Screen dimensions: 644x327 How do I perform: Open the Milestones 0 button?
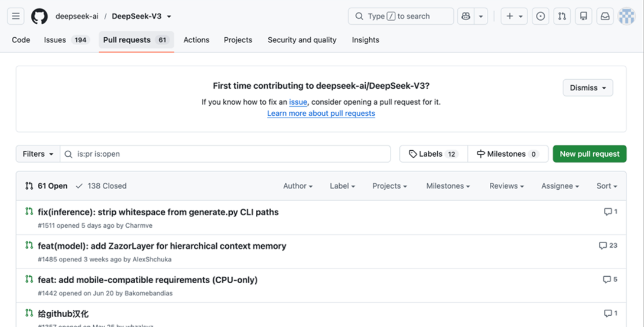pos(508,154)
